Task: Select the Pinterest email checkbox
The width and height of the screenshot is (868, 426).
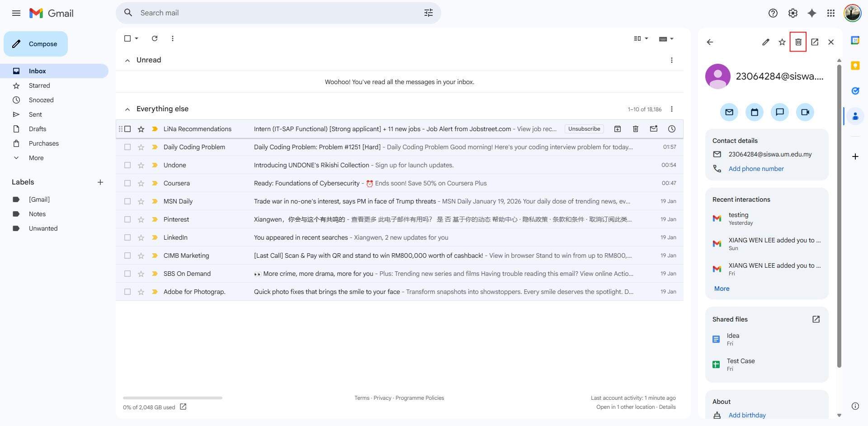Action: 127,219
